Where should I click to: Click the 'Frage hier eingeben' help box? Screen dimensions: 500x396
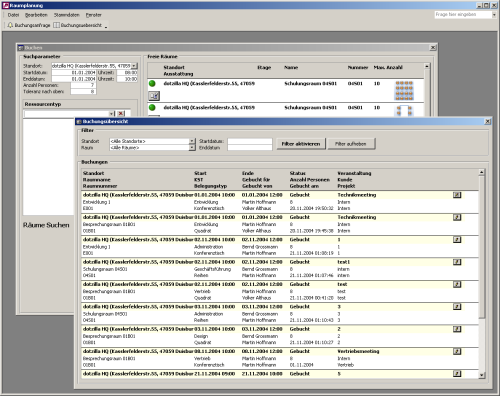coord(463,15)
